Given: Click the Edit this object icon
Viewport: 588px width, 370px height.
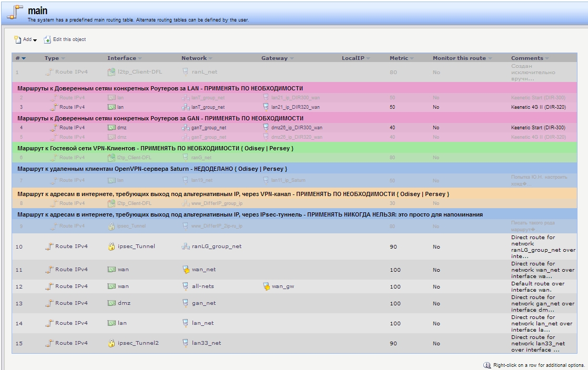Looking at the screenshot, I should tap(47, 40).
